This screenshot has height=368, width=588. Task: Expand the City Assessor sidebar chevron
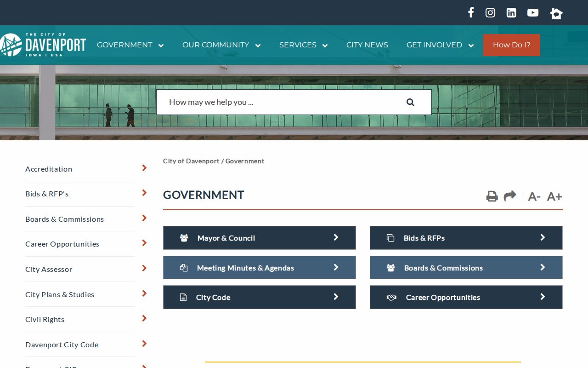(x=144, y=268)
